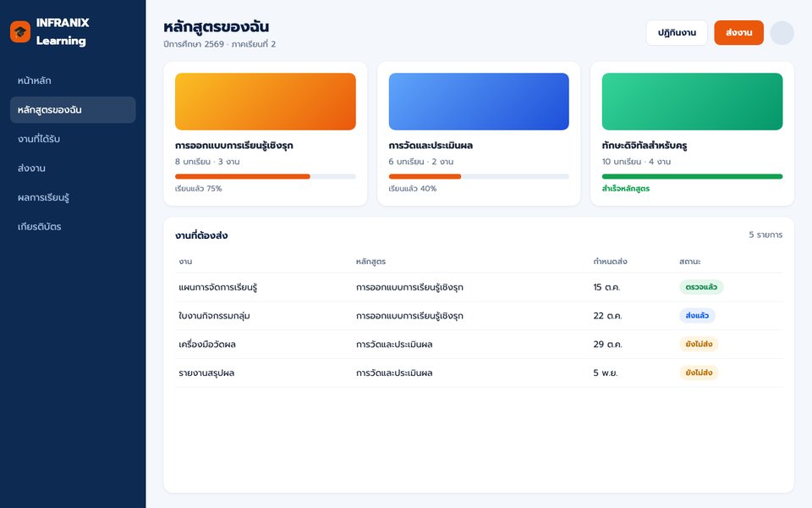This screenshot has width=812, height=508.
Task: Open the แผนการจัดการเรียนรู้ assignment
Action: (218, 287)
